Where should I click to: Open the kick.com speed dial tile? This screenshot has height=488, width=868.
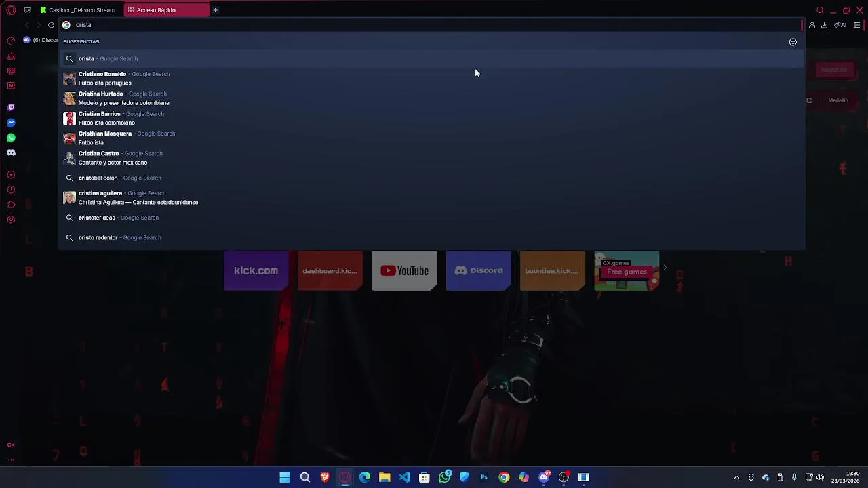(256, 270)
